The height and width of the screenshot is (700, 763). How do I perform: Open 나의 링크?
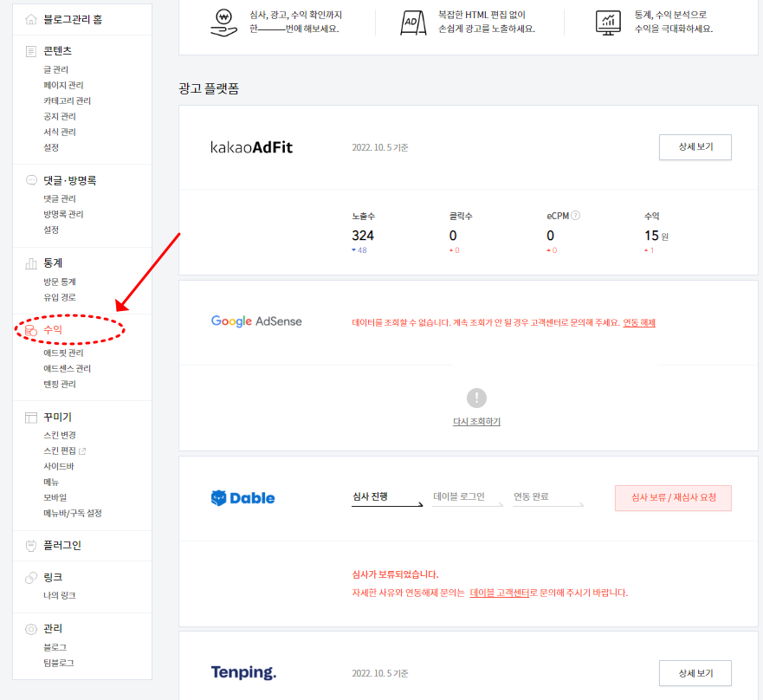[60, 595]
